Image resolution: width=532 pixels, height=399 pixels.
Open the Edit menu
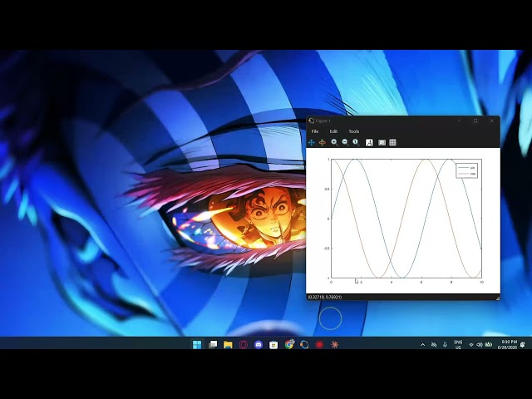333,131
